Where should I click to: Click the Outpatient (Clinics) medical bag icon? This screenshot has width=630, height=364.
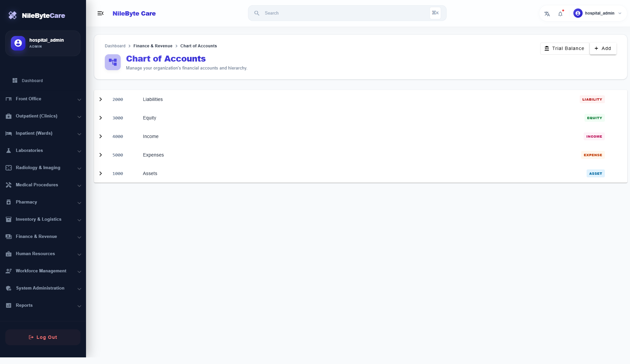point(9,116)
